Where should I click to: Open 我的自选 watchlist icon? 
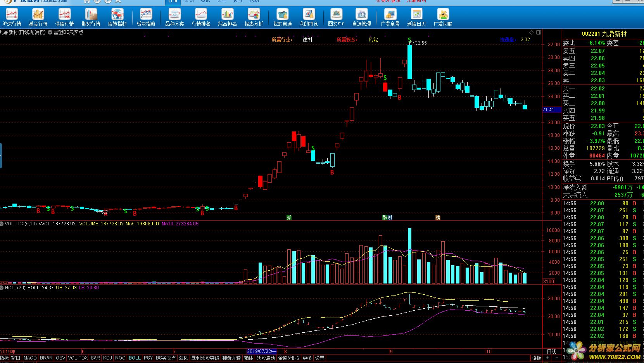[283, 17]
